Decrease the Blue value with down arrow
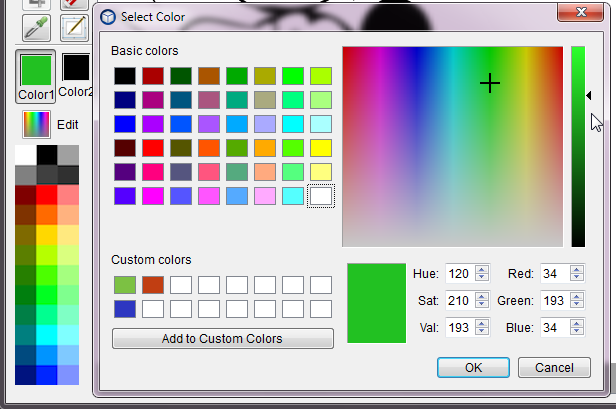The width and height of the screenshot is (616, 409). pyautogui.click(x=577, y=331)
